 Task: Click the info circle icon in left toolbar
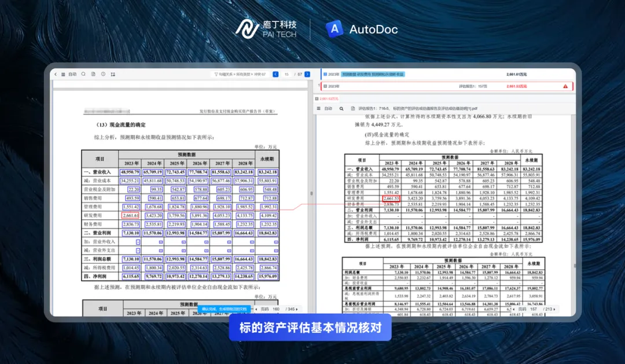103,74
